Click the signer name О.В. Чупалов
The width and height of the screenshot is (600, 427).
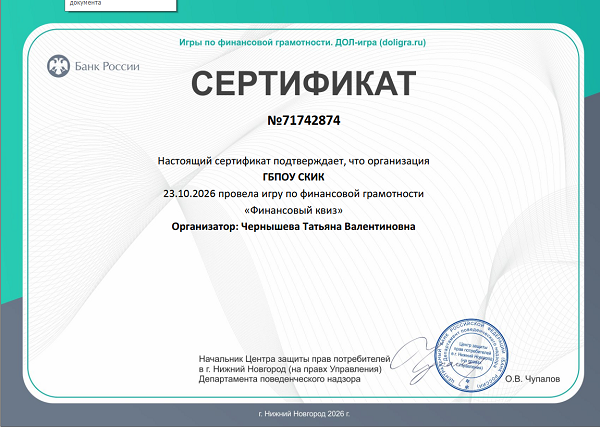coord(532,379)
